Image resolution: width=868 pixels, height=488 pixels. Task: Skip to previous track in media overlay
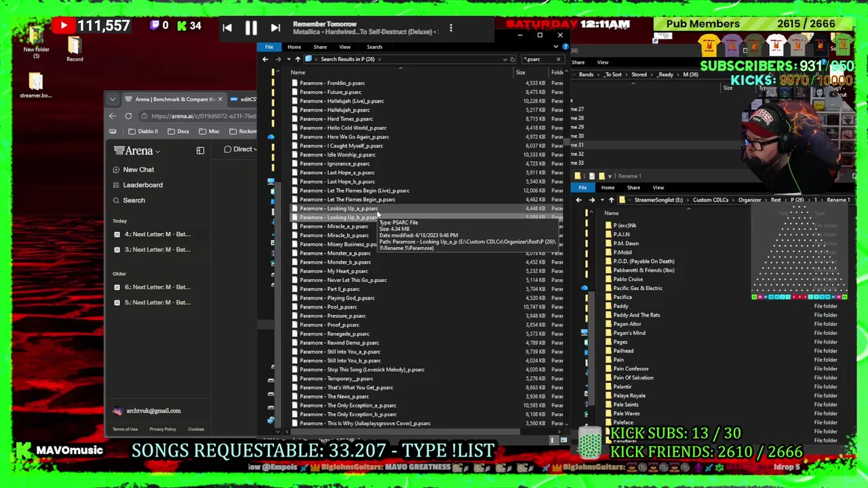pos(227,28)
